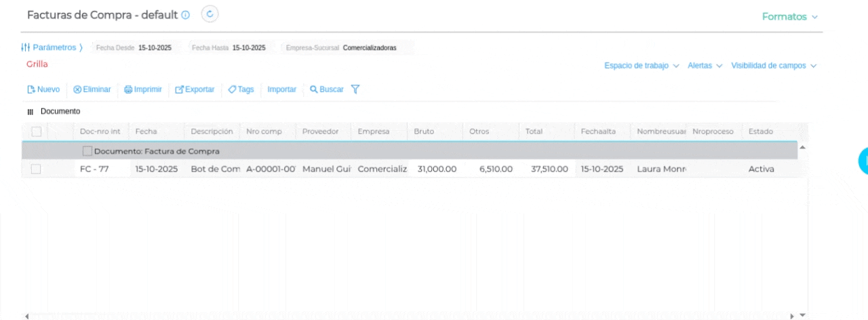This screenshot has height=320, width=868.
Task: Expand the Parámetros panel
Action: tap(52, 47)
